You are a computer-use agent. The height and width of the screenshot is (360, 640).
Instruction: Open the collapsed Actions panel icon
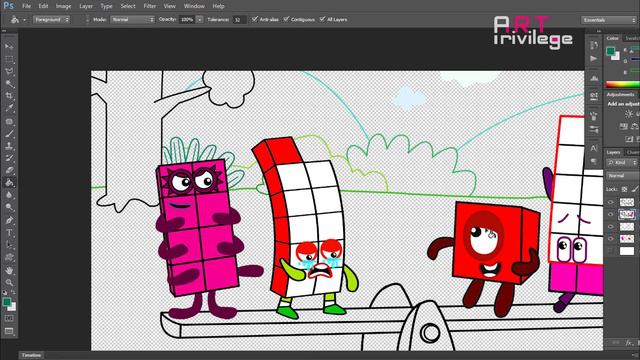click(x=594, y=58)
